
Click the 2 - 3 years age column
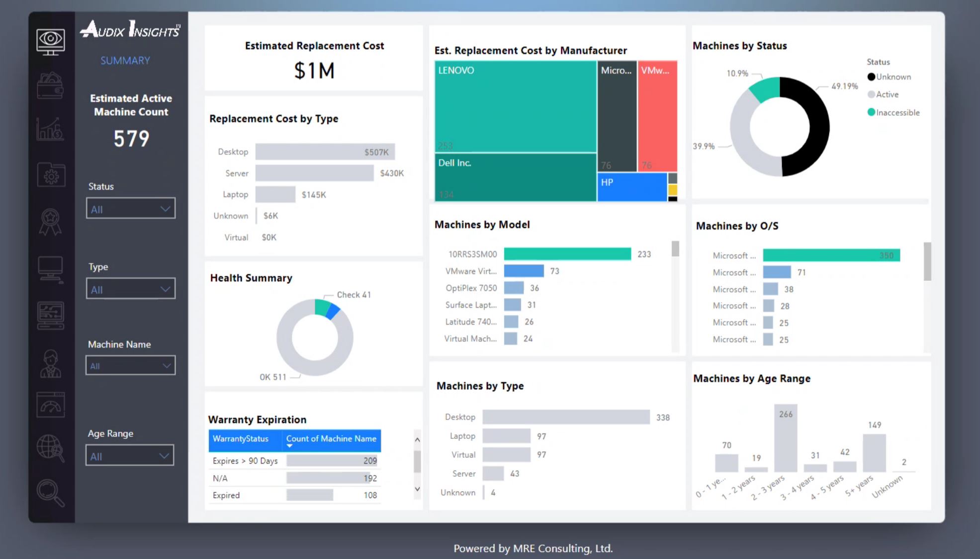(x=786, y=438)
